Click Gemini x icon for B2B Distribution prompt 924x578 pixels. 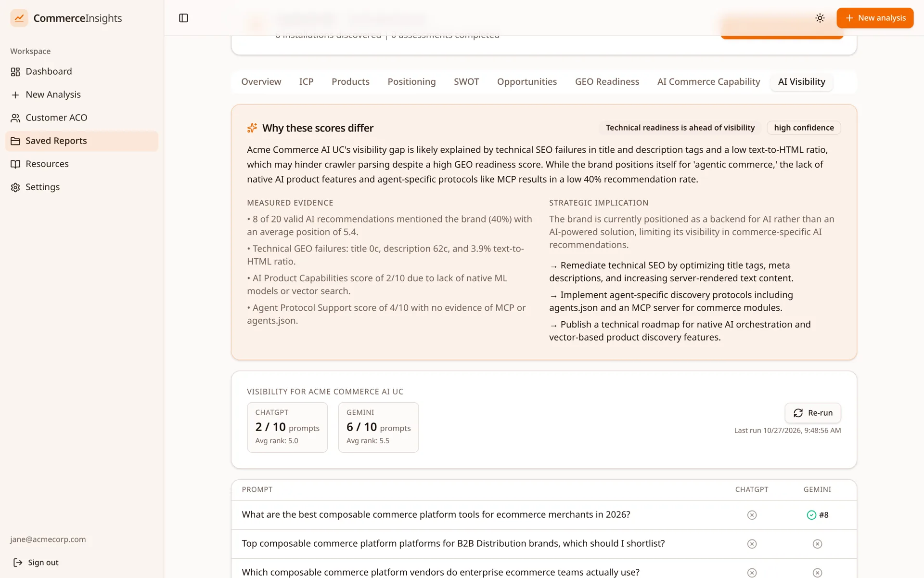817,544
